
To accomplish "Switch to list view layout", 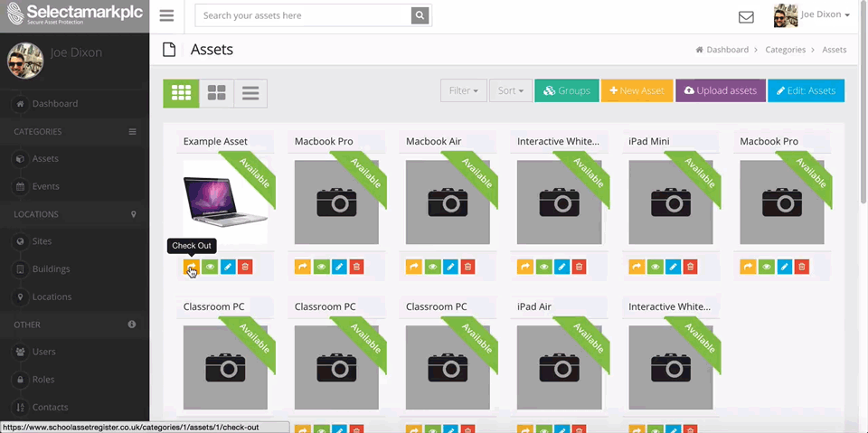I will tap(250, 93).
